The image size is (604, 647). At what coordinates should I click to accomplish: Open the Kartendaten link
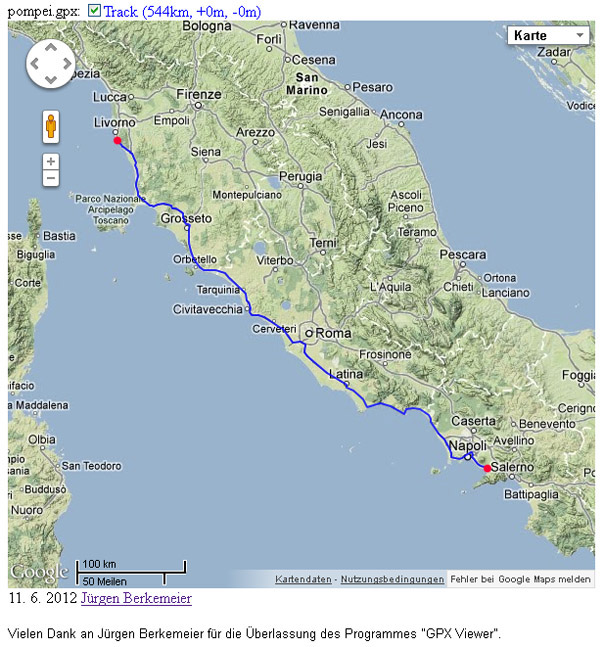pyautogui.click(x=304, y=579)
